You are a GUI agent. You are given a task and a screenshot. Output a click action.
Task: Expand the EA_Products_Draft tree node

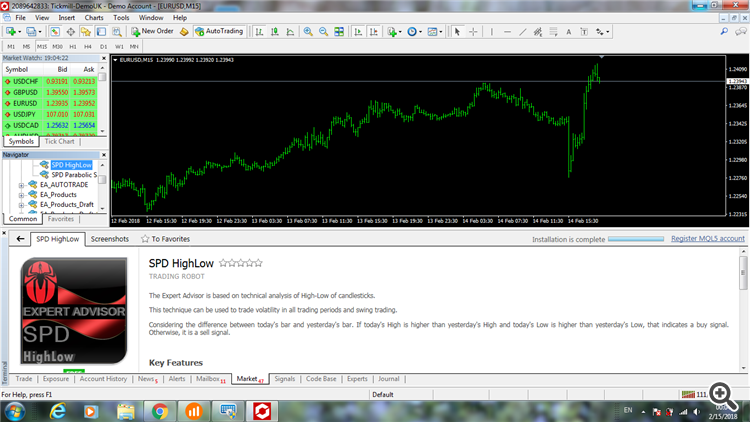(21, 205)
